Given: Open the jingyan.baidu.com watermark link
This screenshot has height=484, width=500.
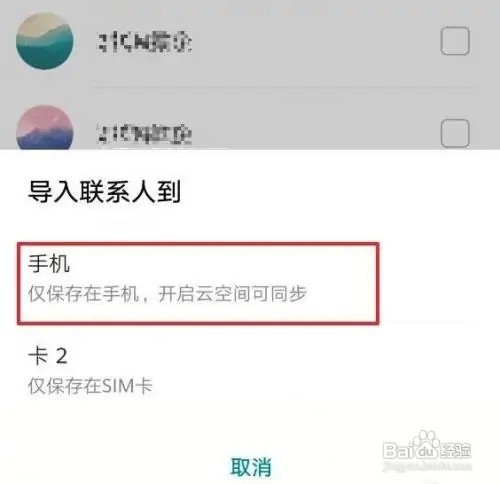Looking at the screenshot, I should click(x=427, y=466).
